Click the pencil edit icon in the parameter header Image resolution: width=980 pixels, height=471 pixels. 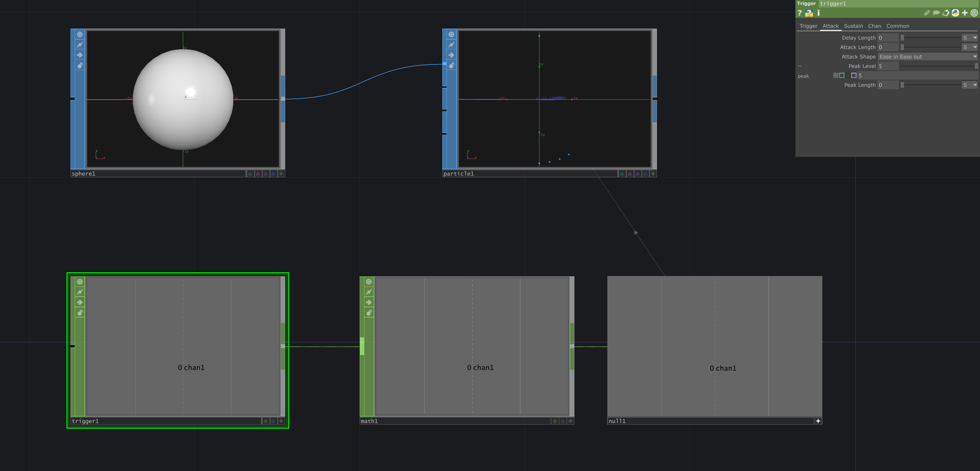coord(927,13)
